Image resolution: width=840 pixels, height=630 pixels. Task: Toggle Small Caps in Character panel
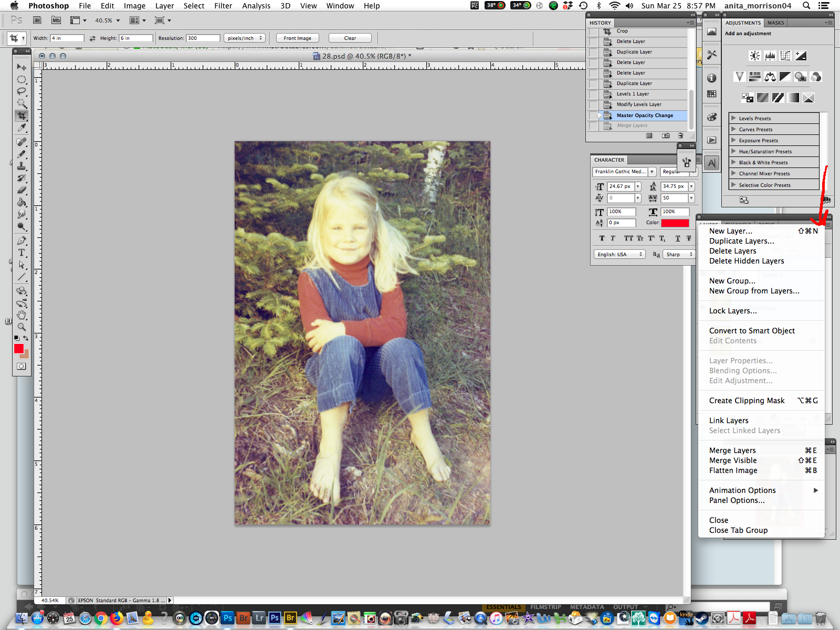[x=640, y=238]
